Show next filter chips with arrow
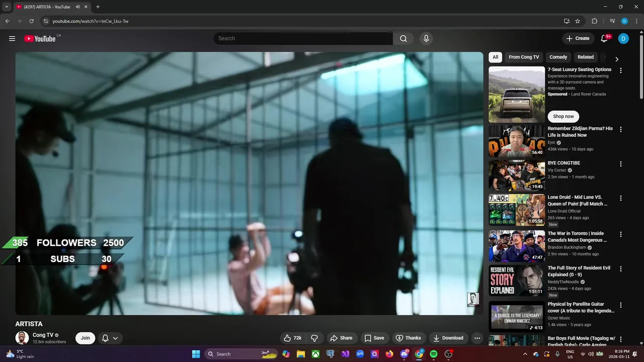Screen dimensions: 644x362 coord(617,59)
